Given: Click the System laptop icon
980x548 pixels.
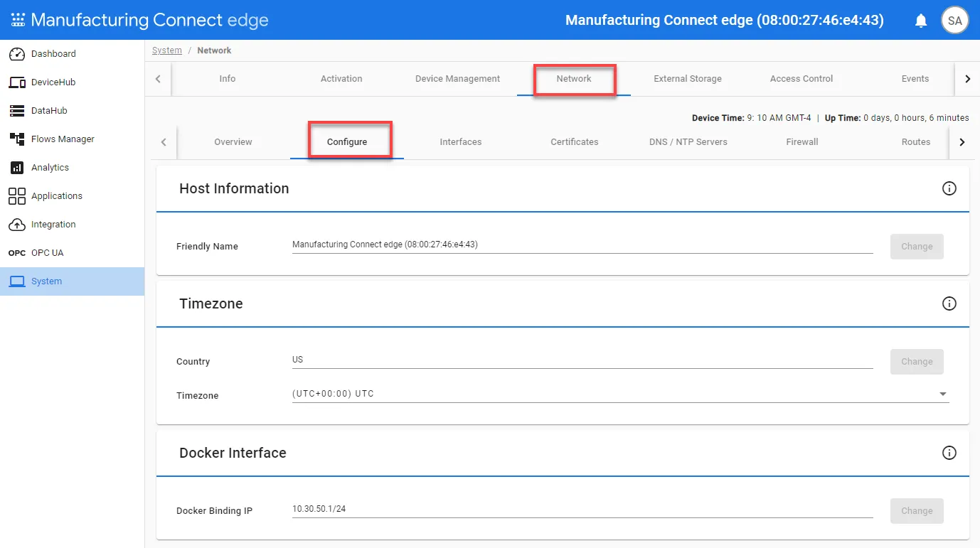Looking at the screenshot, I should (x=17, y=281).
